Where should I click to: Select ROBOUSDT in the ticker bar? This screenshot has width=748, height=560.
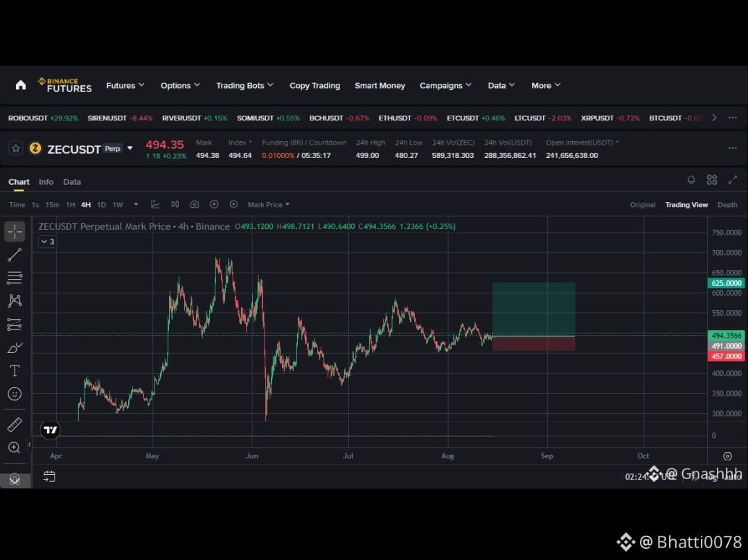click(x=43, y=118)
